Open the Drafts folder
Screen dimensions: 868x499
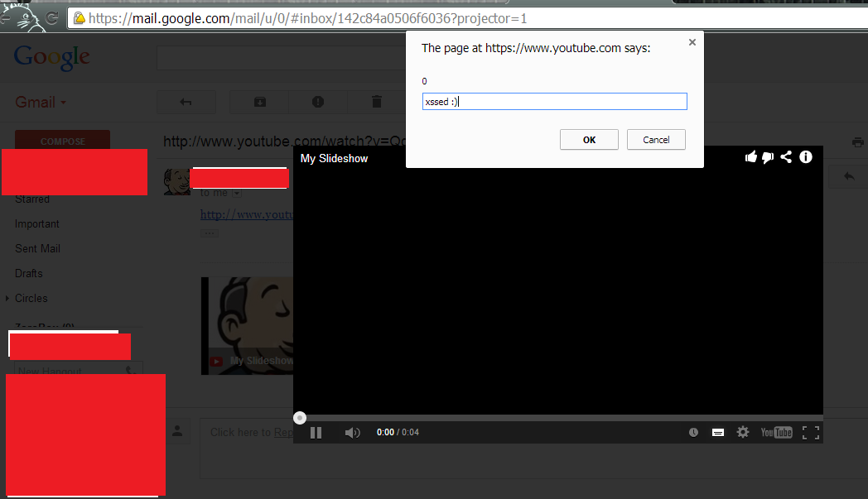(28, 273)
